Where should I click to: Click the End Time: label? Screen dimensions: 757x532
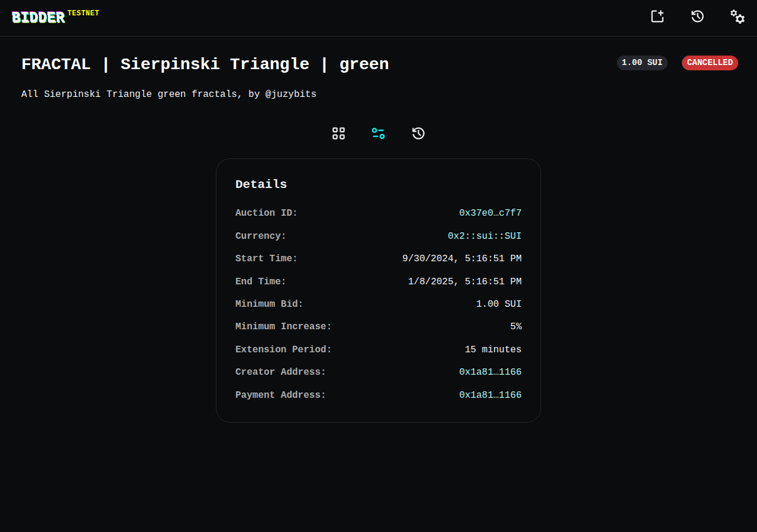coord(261,281)
